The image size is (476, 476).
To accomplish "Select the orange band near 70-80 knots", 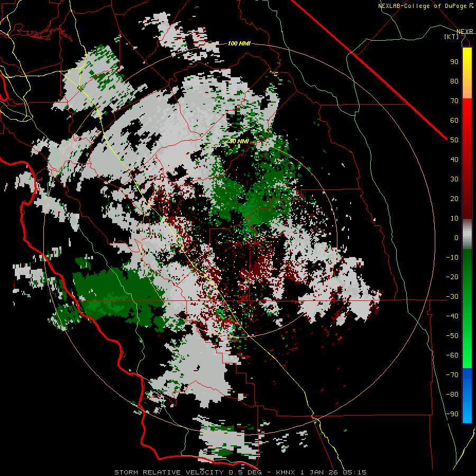I will 467,89.
